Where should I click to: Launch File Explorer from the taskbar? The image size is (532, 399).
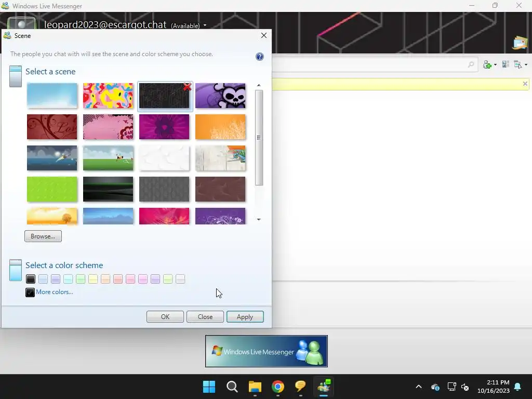[x=255, y=387]
